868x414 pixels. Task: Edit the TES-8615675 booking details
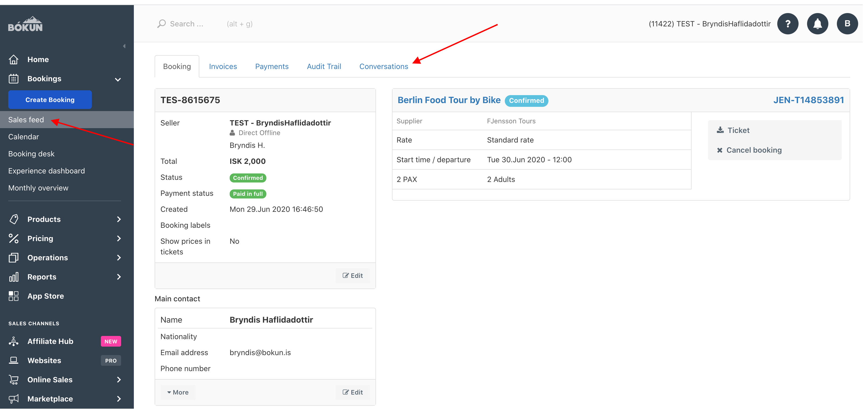click(353, 276)
